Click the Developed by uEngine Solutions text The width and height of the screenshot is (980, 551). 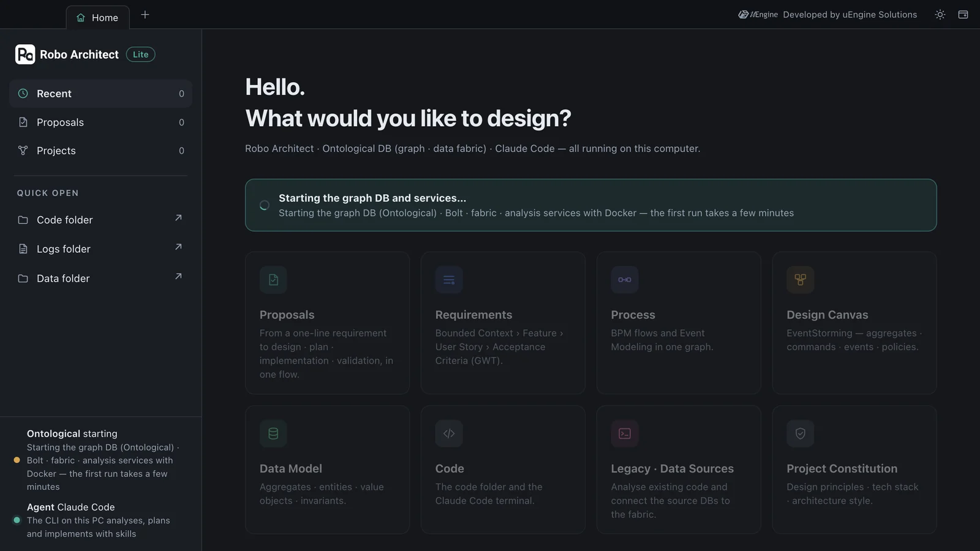[850, 15]
